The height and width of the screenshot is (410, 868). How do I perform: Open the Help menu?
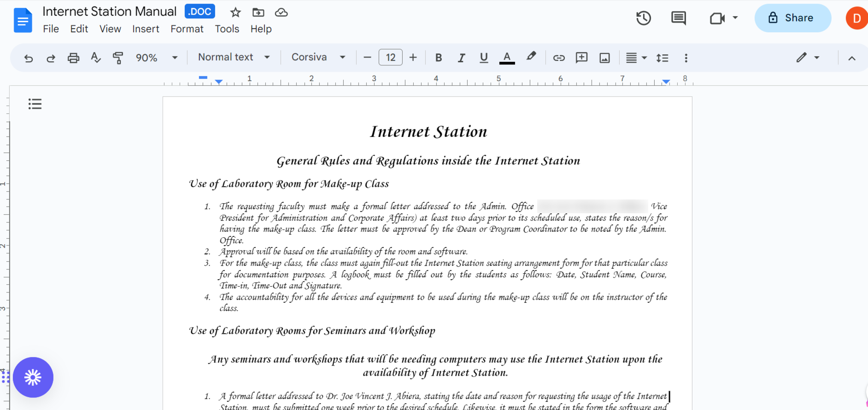point(261,29)
